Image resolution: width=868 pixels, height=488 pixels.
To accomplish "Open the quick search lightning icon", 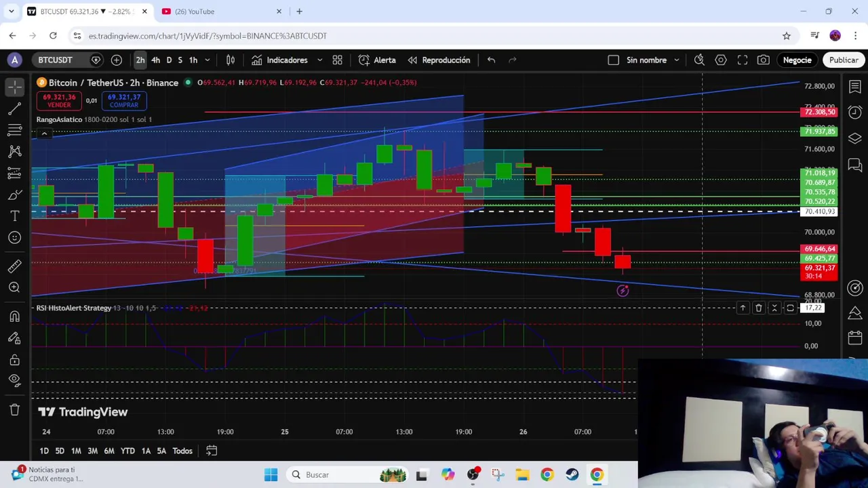I will [699, 60].
